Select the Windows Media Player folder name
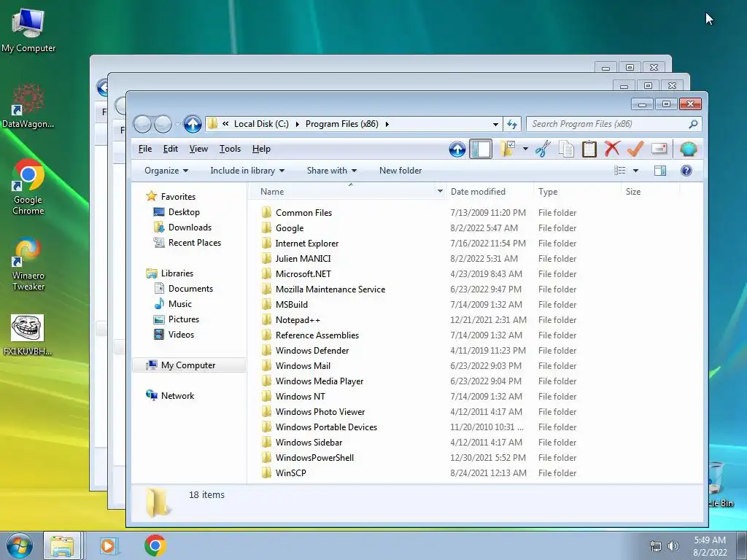This screenshot has width=747, height=560. click(x=320, y=381)
